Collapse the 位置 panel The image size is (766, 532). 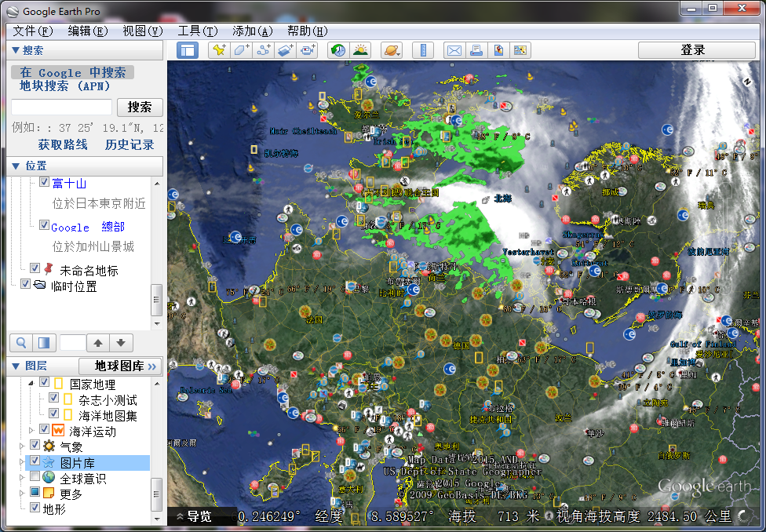click(16, 166)
